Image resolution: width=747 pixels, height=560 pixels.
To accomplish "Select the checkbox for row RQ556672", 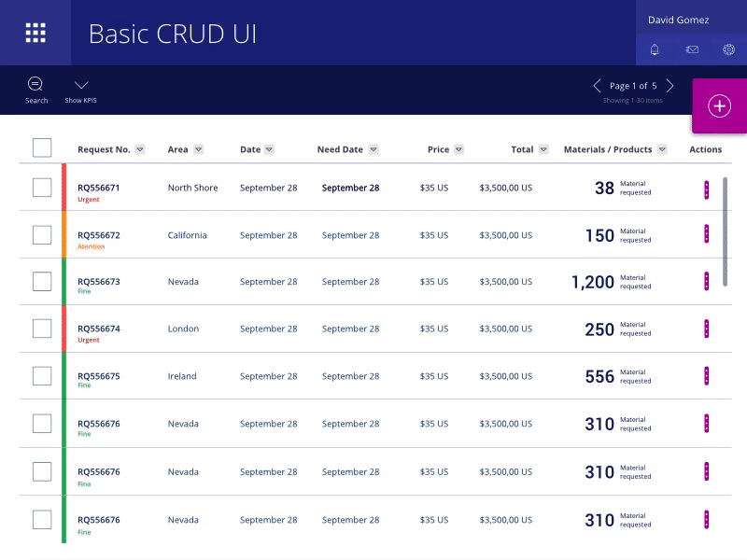I will 41,235.
